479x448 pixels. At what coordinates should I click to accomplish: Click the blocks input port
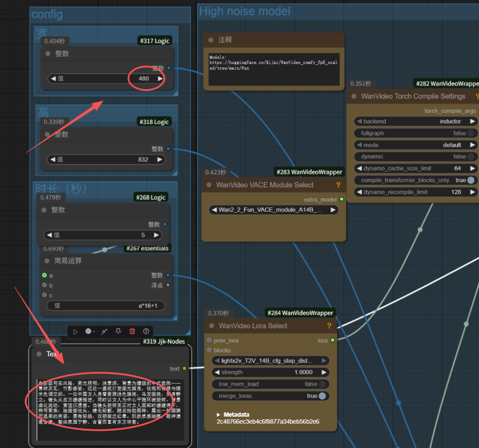[x=209, y=350]
